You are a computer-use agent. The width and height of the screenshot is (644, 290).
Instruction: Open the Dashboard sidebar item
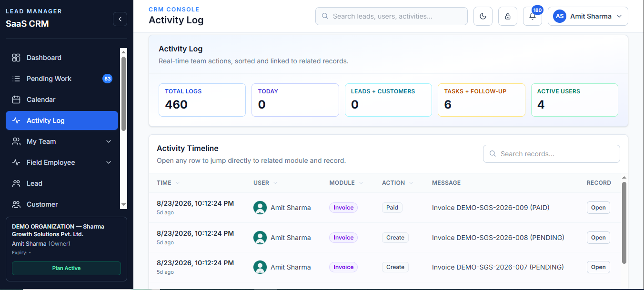point(62,58)
